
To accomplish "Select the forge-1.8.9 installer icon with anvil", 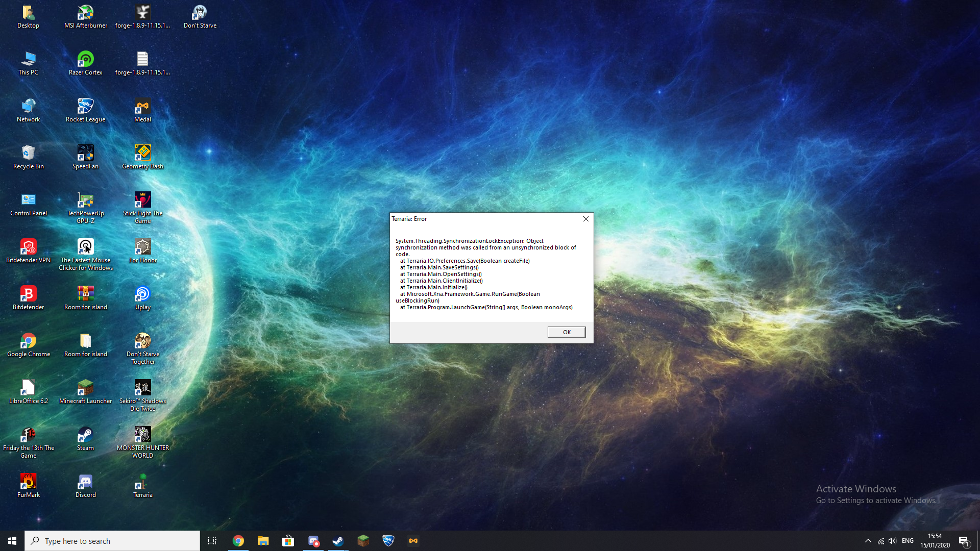I will [x=143, y=17].
